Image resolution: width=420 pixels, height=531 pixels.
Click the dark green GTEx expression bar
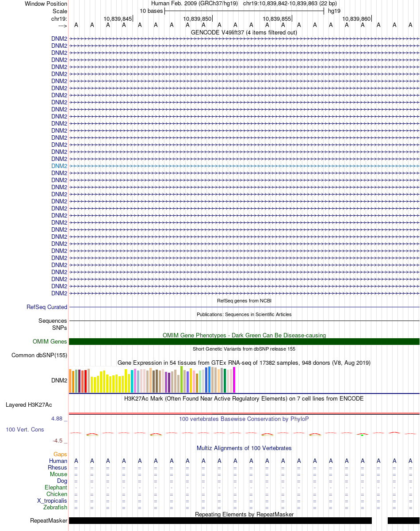[225, 381]
